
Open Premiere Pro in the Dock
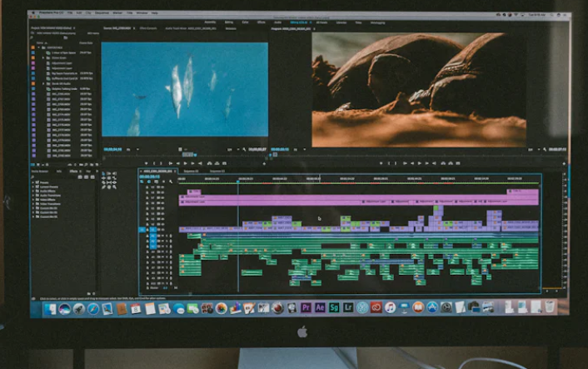(x=306, y=307)
